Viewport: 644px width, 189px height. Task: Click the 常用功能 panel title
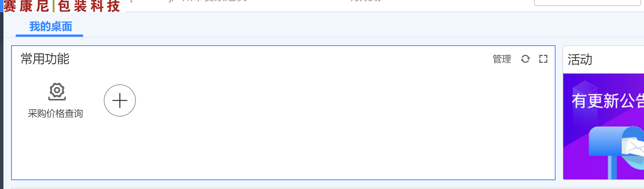pos(45,59)
